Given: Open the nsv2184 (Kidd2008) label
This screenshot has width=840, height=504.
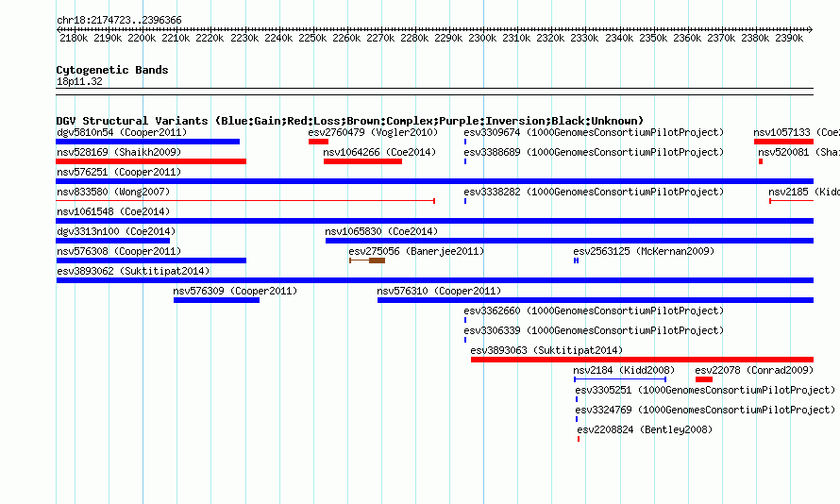Looking at the screenshot, I should coord(624,370).
